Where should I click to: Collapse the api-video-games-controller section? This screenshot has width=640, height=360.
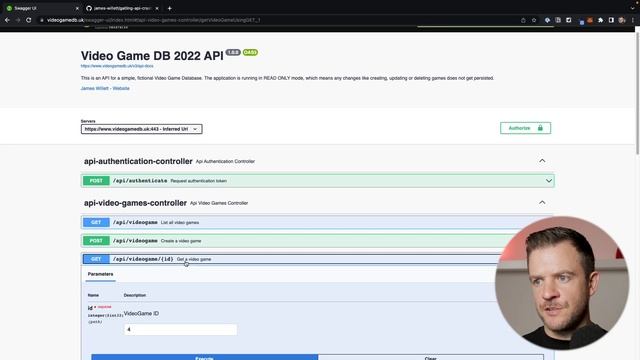542,202
